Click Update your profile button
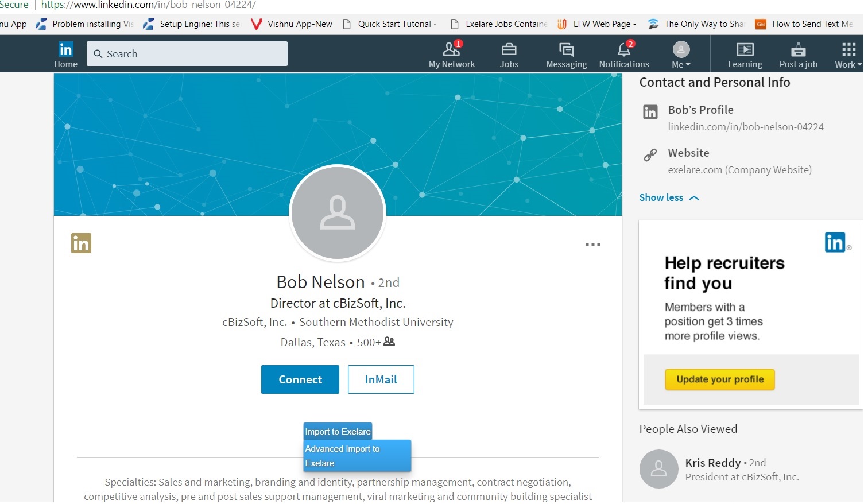The image size is (864, 504). pos(720,379)
